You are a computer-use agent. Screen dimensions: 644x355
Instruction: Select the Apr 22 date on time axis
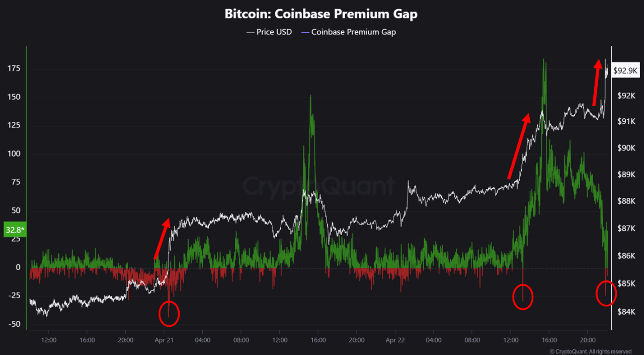395,339
